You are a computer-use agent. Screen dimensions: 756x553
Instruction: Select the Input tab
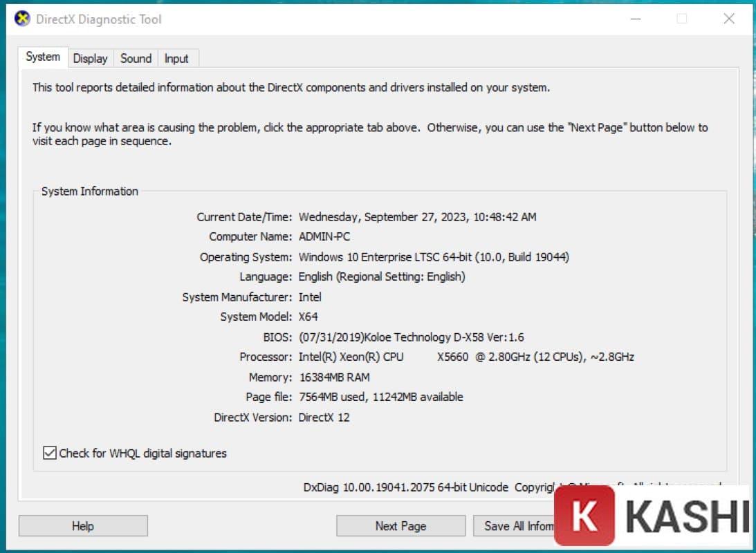pos(176,58)
